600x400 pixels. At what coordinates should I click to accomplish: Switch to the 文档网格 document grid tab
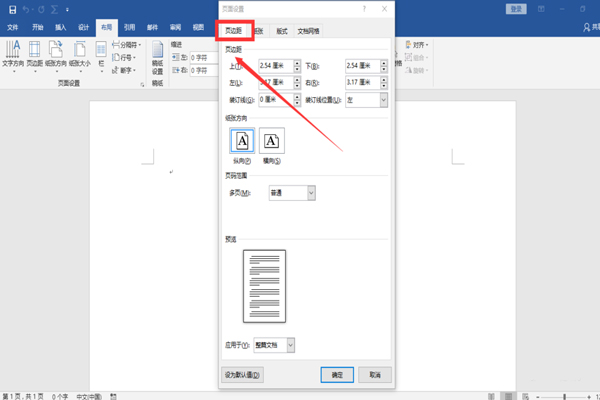[309, 31]
